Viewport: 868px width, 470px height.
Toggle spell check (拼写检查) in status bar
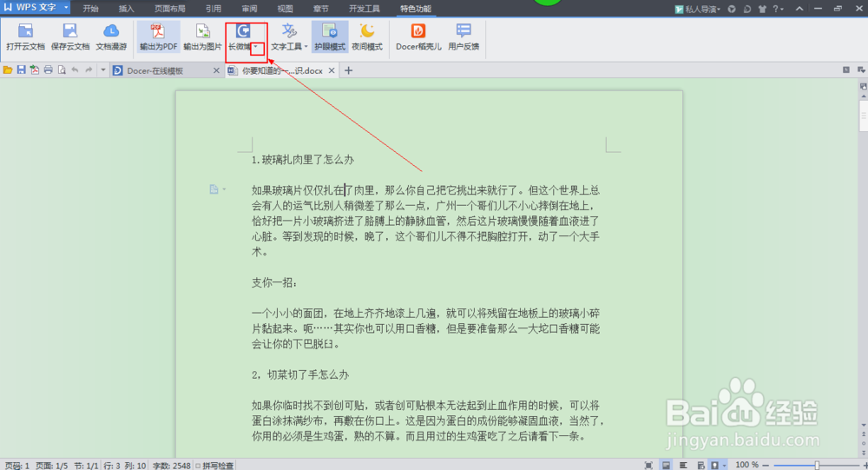point(214,465)
